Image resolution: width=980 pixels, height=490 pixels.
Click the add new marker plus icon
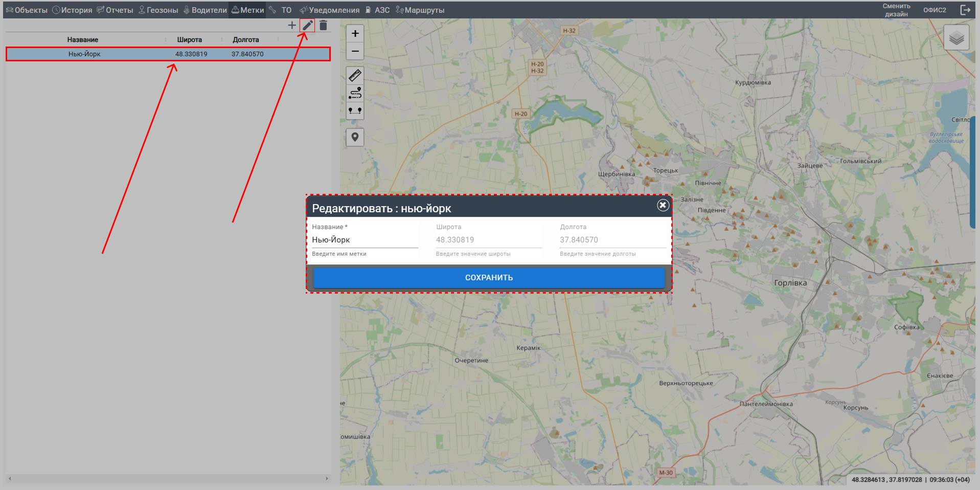click(x=292, y=25)
